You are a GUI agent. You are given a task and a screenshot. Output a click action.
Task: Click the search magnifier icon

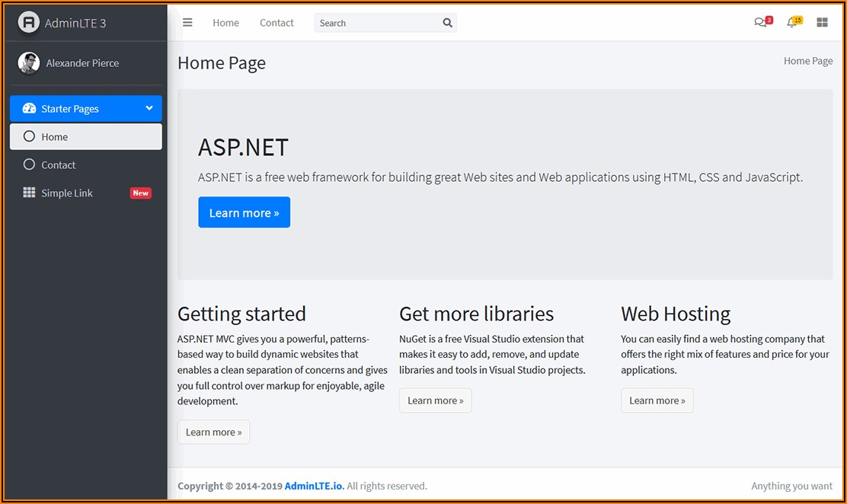point(447,23)
